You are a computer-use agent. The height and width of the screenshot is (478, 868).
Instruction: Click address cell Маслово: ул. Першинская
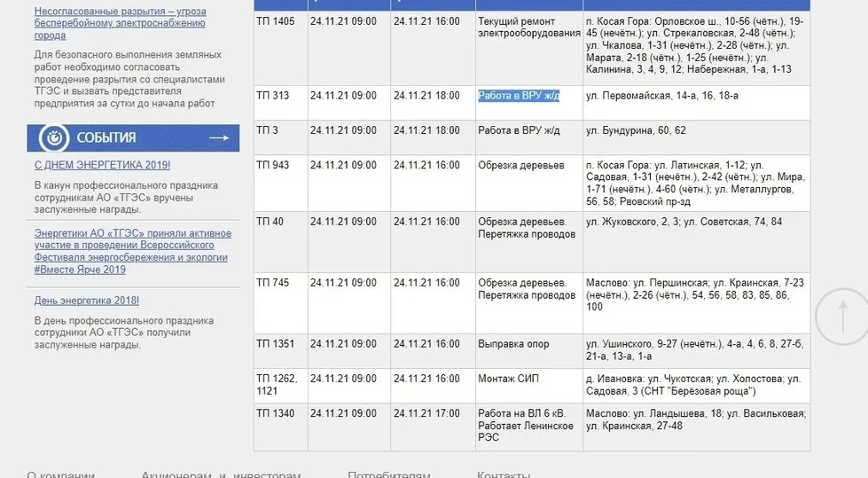tap(696, 303)
